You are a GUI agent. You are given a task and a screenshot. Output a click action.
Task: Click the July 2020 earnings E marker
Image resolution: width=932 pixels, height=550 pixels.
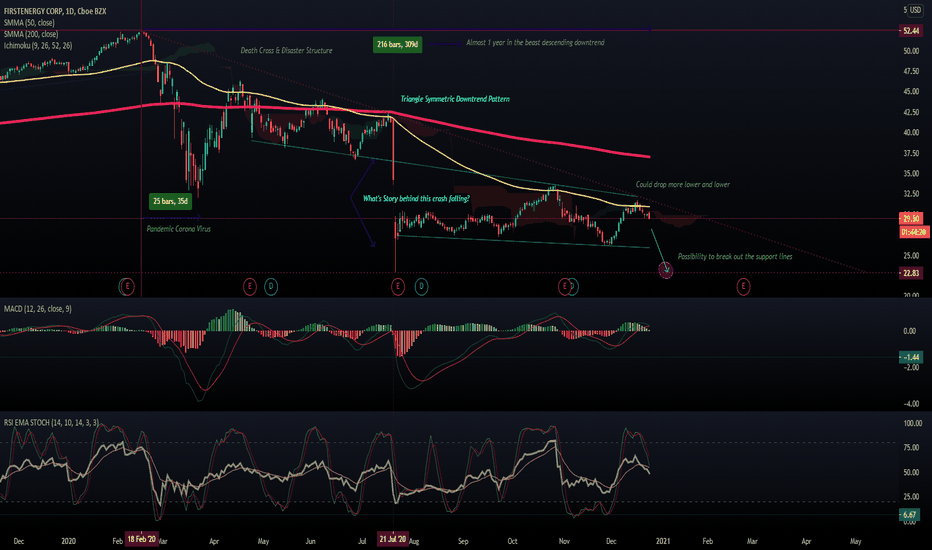click(x=398, y=287)
